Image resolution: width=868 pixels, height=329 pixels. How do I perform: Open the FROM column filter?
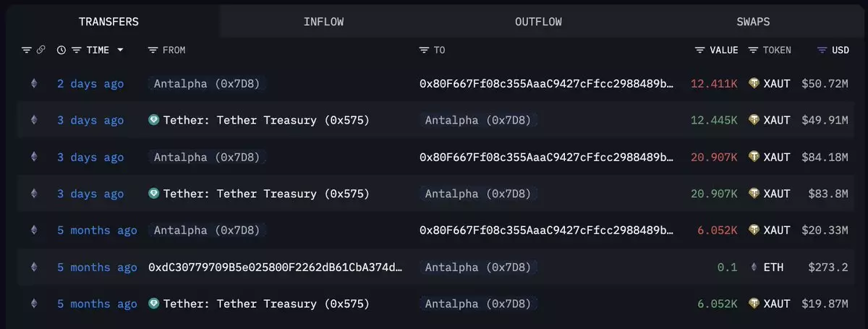click(x=153, y=50)
